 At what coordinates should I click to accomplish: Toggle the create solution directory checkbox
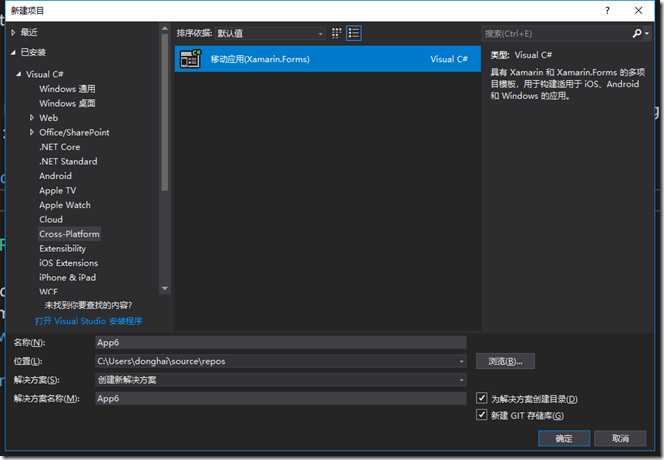click(481, 398)
